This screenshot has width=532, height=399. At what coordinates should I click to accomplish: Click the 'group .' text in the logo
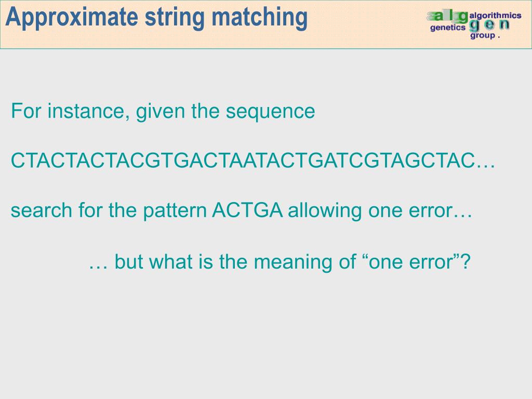485,35
